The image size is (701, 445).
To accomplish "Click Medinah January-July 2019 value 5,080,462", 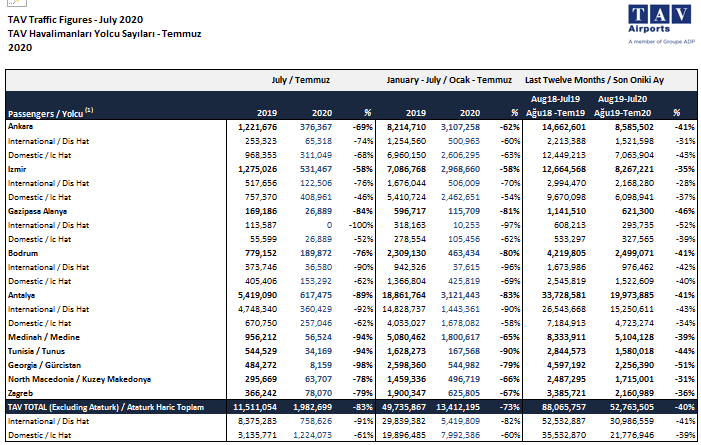I will (406, 337).
